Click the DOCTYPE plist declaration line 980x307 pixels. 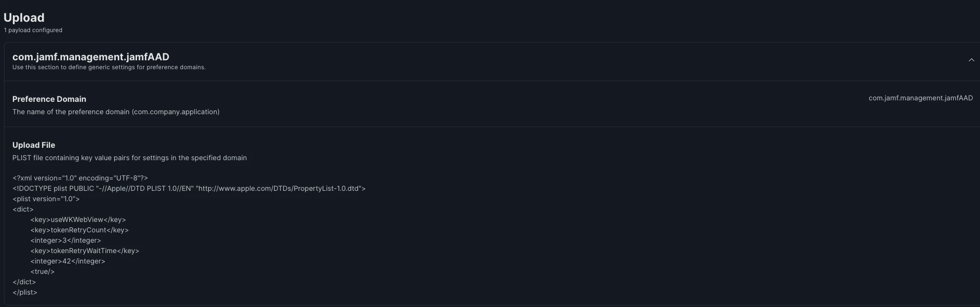tap(189, 188)
